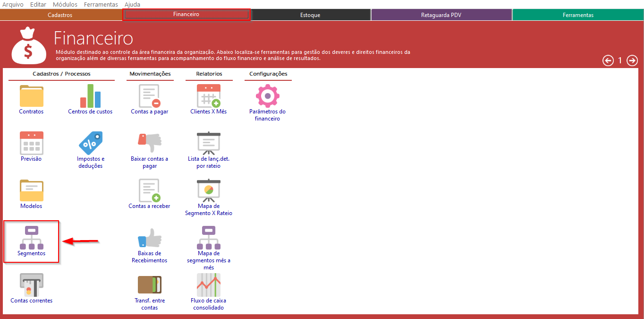
Task: Go to previous page with left arrow
Action: (x=608, y=60)
